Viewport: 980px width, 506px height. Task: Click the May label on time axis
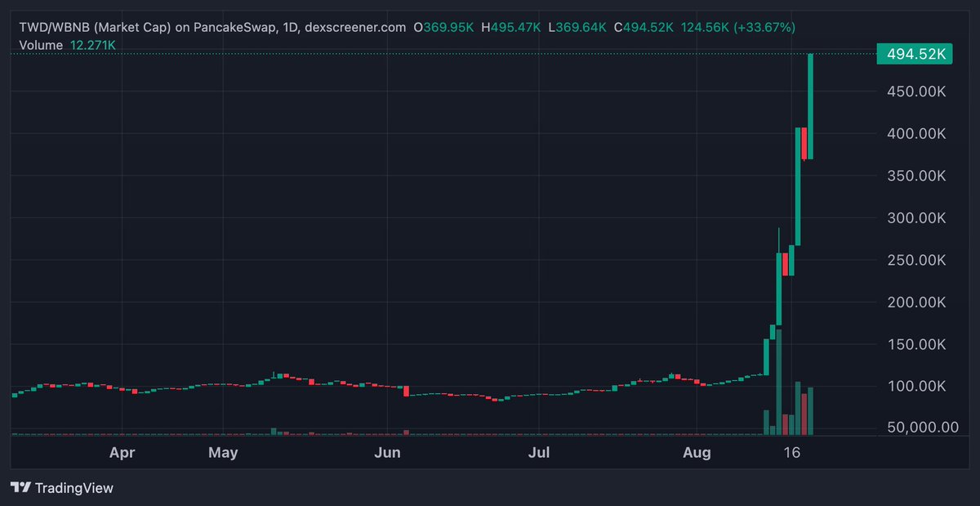[223, 452]
